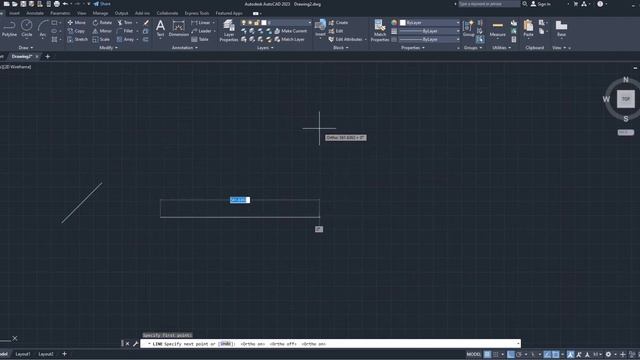
Task: Select the Dimension tool
Action: pyautogui.click(x=178, y=29)
